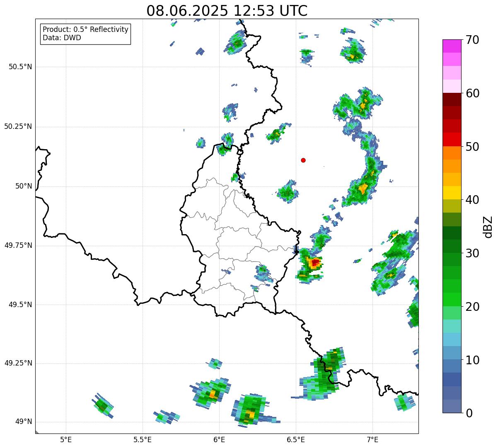Click the plot title '08.06.2025 12:53 UTC'
498x448 pixels.
click(x=227, y=11)
